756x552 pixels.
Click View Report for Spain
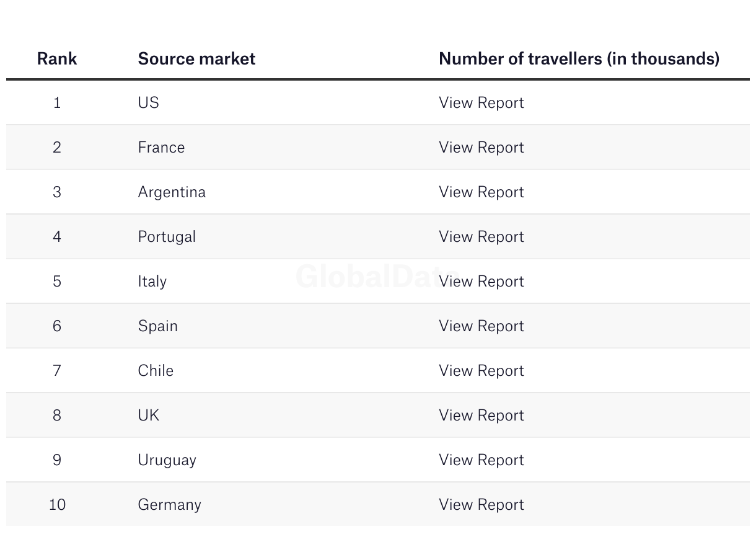click(x=481, y=326)
